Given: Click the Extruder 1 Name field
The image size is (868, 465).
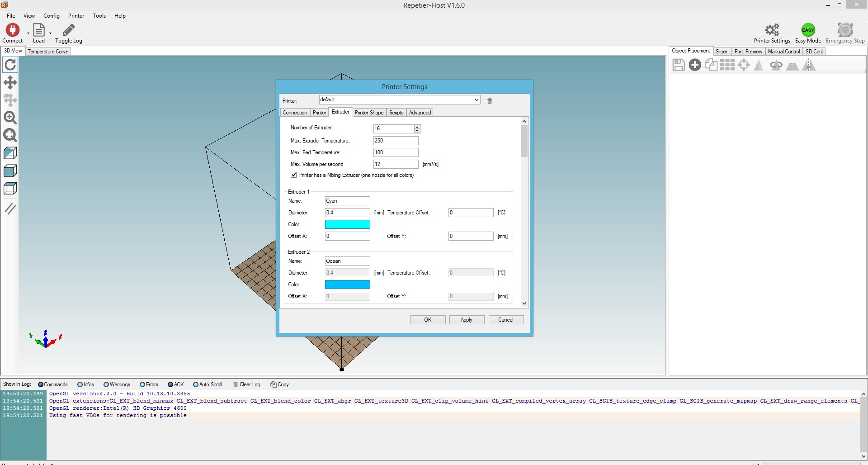Looking at the screenshot, I should pos(347,201).
